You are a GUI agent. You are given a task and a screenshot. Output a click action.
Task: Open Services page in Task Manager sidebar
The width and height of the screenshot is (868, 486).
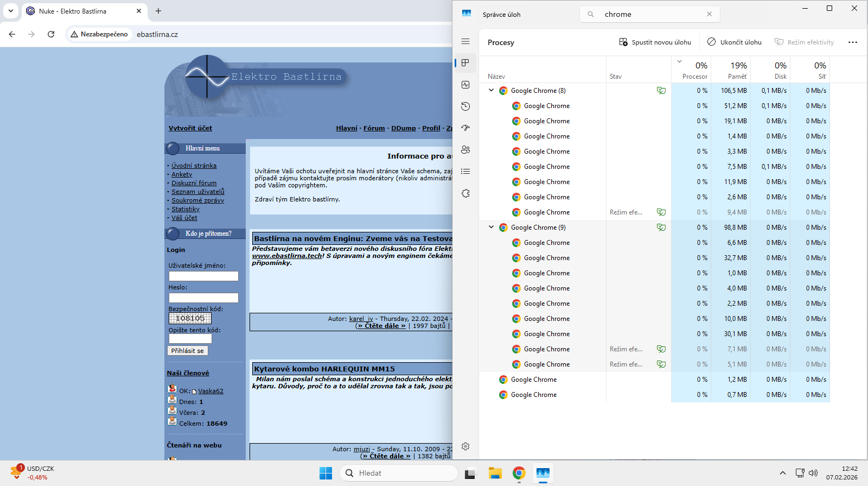pyautogui.click(x=465, y=193)
